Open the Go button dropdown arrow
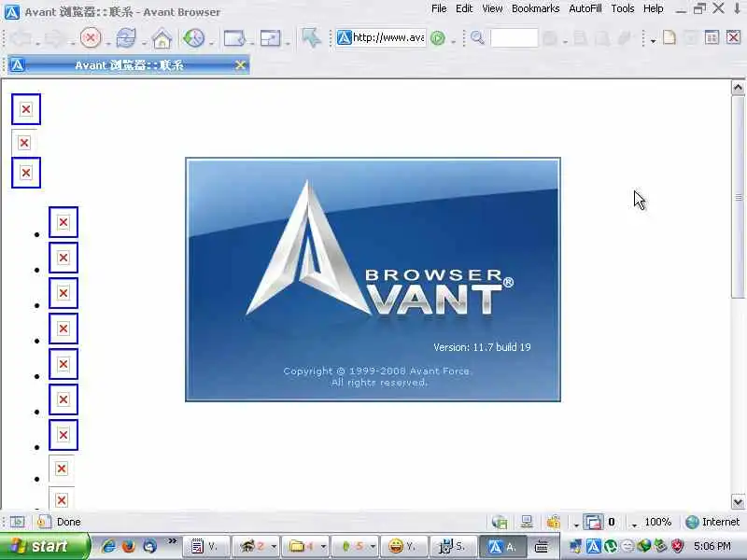747x560 pixels. [453, 43]
